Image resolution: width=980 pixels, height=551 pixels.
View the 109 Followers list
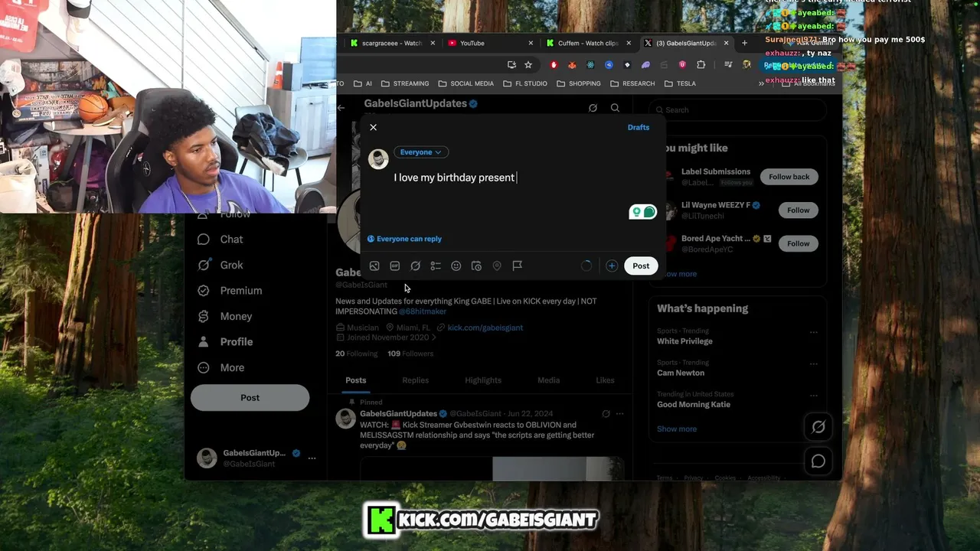click(x=410, y=354)
